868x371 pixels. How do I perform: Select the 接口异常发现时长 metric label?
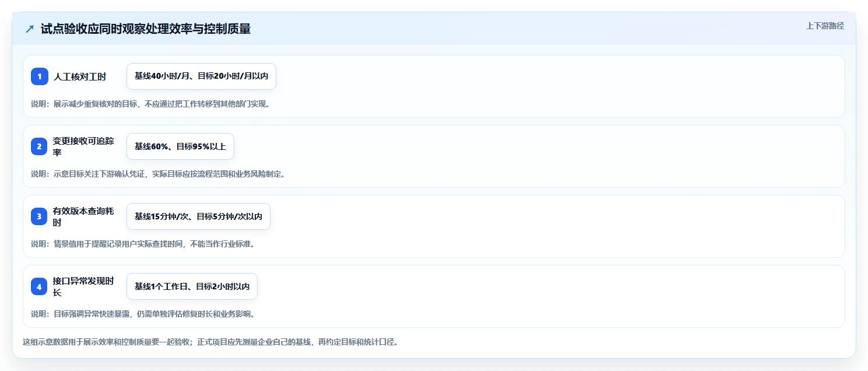84,286
